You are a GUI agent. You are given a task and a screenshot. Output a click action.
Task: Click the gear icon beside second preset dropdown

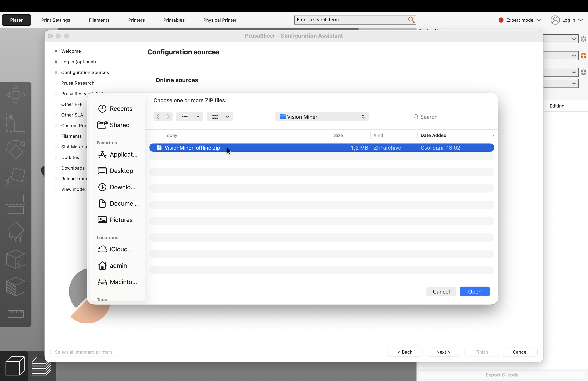click(583, 56)
